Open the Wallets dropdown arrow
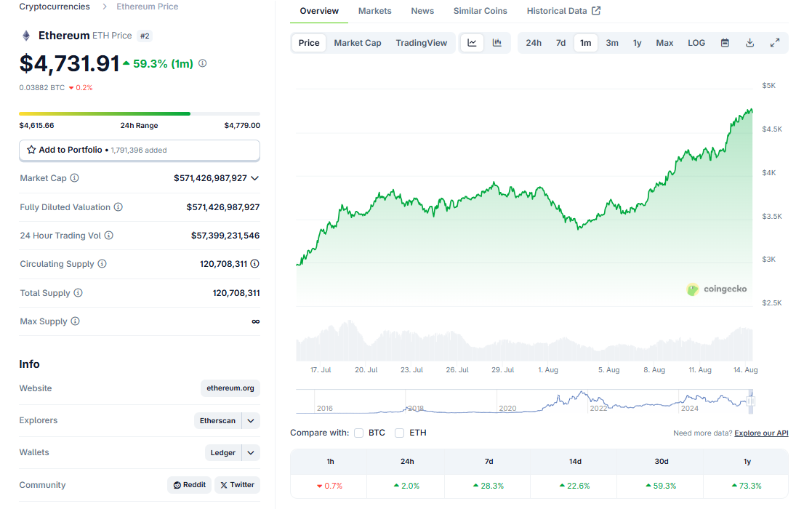This screenshot has width=812, height=509. 251,453
